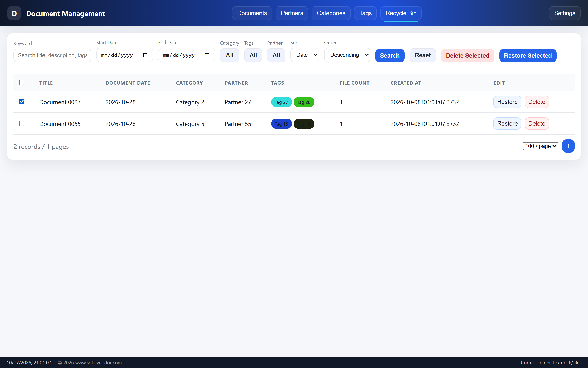Click the dark Tag 16 badge
Image resolution: width=588 pixels, height=368 pixels.
coord(304,124)
